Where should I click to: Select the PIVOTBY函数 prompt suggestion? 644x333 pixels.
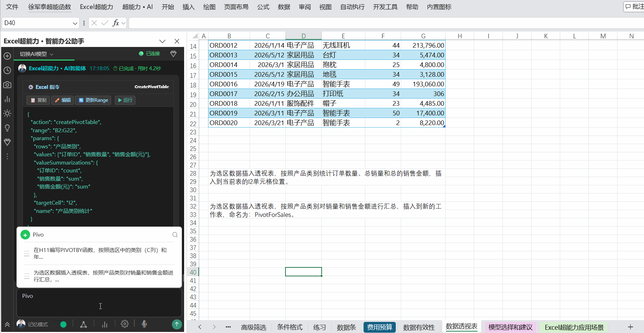click(99, 253)
